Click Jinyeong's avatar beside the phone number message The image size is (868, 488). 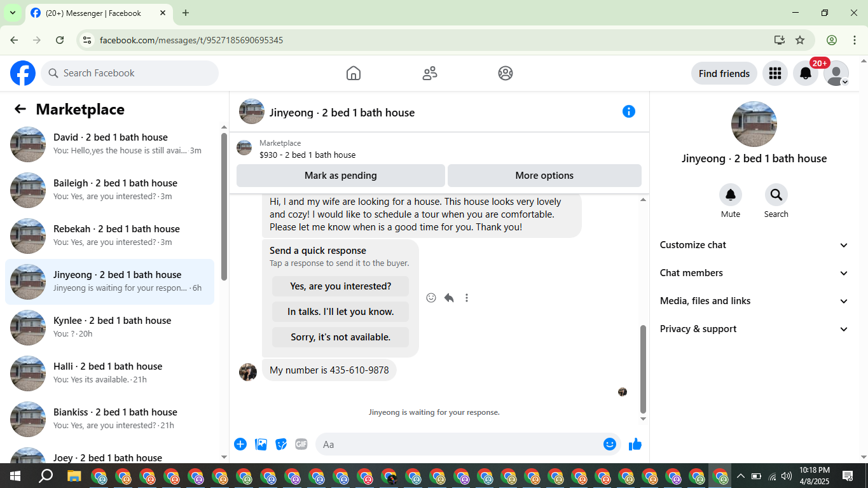248,372
